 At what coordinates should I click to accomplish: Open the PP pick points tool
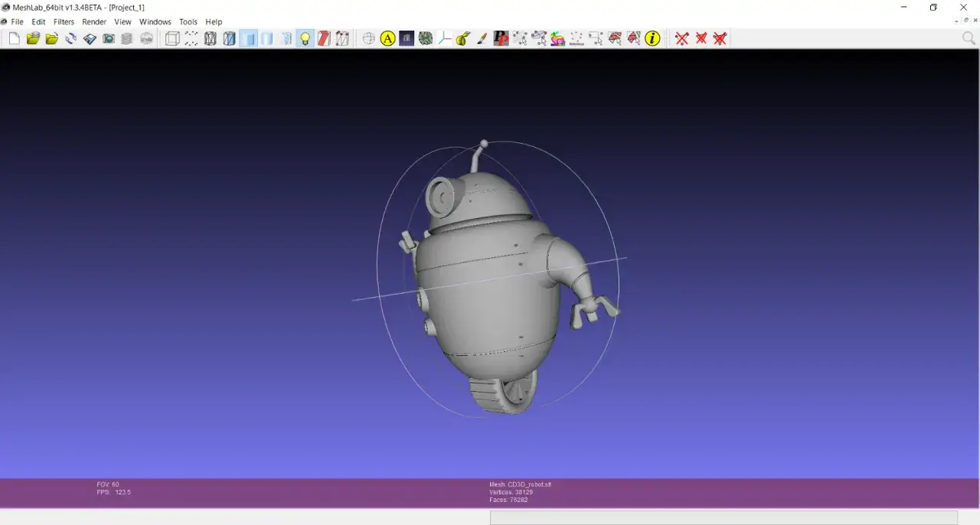point(501,38)
